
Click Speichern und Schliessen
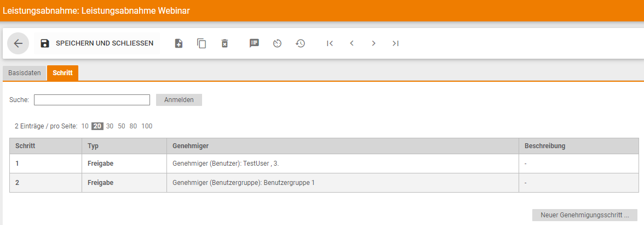pyautogui.click(x=97, y=43)
